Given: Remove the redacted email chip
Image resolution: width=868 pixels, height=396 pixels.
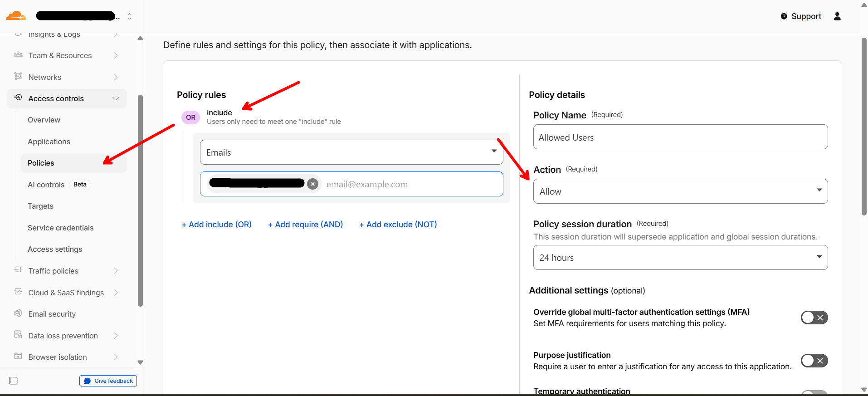Looking at the screenshot, I should tap(312, 184).
